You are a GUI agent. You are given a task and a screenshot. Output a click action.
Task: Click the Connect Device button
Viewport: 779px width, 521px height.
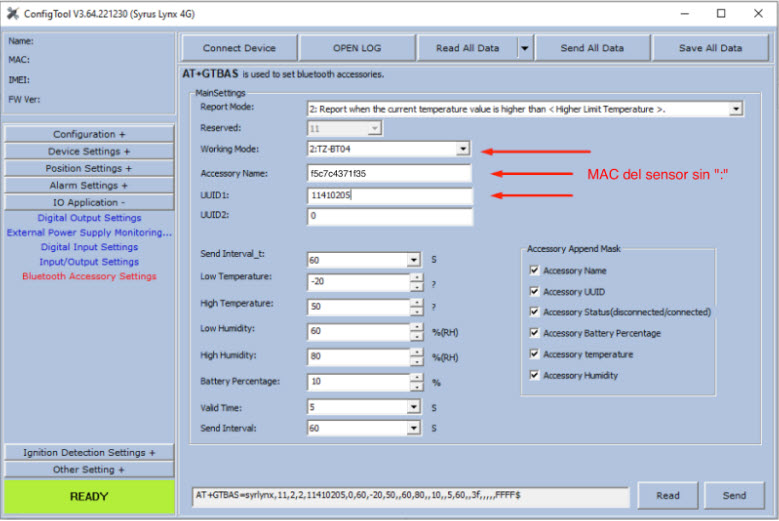coord(239,48)
